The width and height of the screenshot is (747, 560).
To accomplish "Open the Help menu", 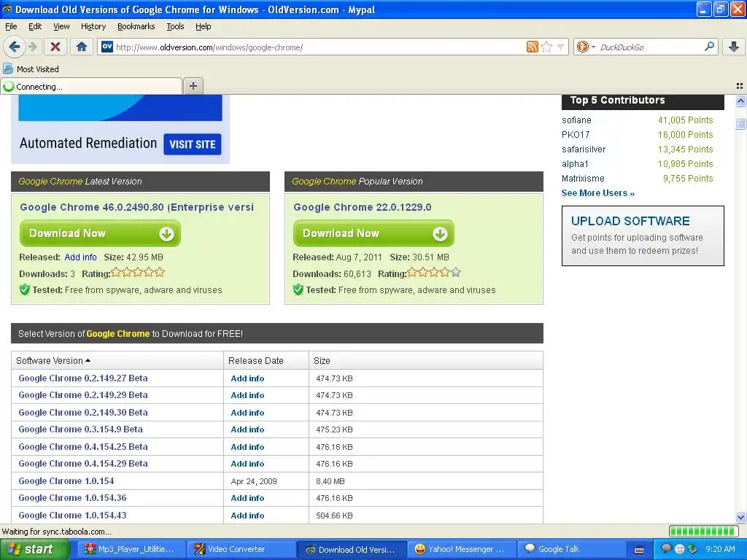I will tap(203, 26).
